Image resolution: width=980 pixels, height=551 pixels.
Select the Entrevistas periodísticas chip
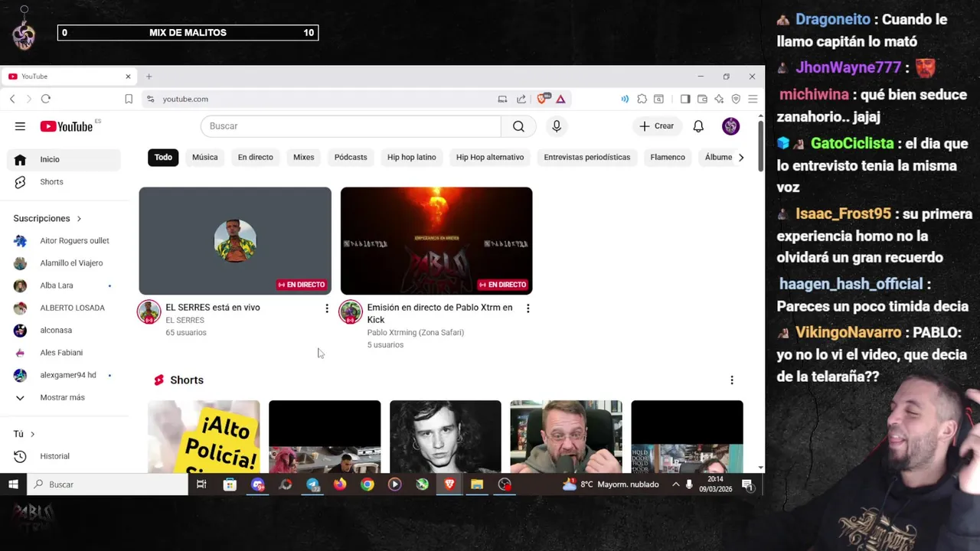(587, 158)
